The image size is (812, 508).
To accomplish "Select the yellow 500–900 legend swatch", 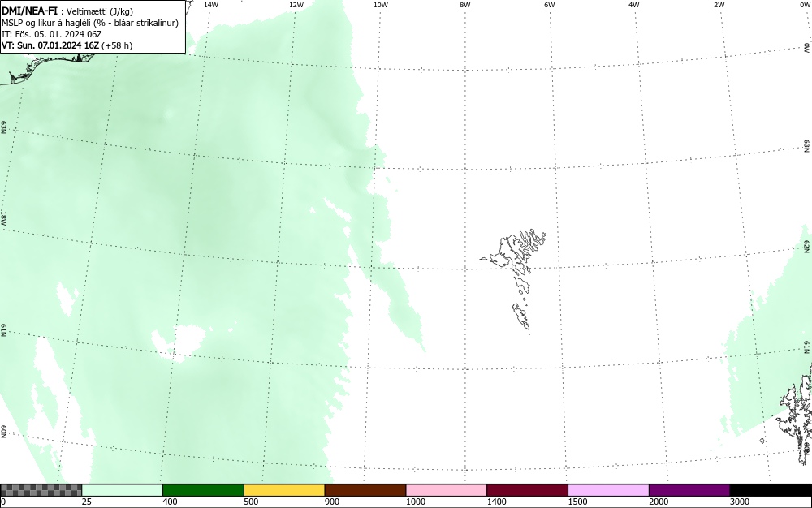I will click(x=284, y=490).
